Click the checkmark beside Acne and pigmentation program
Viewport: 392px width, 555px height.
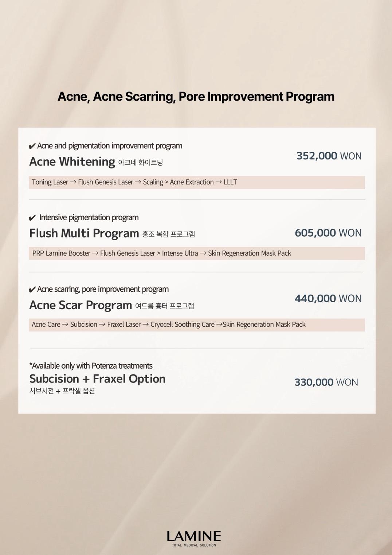32,147
